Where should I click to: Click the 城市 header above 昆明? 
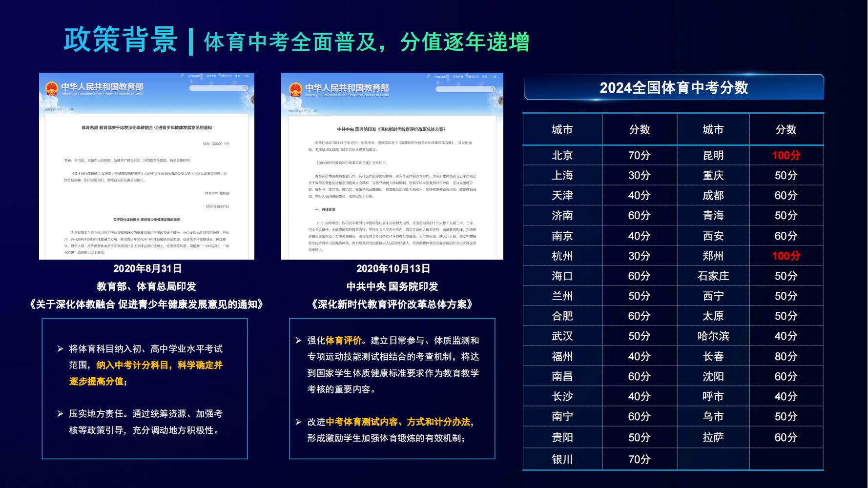click(713, 129)
